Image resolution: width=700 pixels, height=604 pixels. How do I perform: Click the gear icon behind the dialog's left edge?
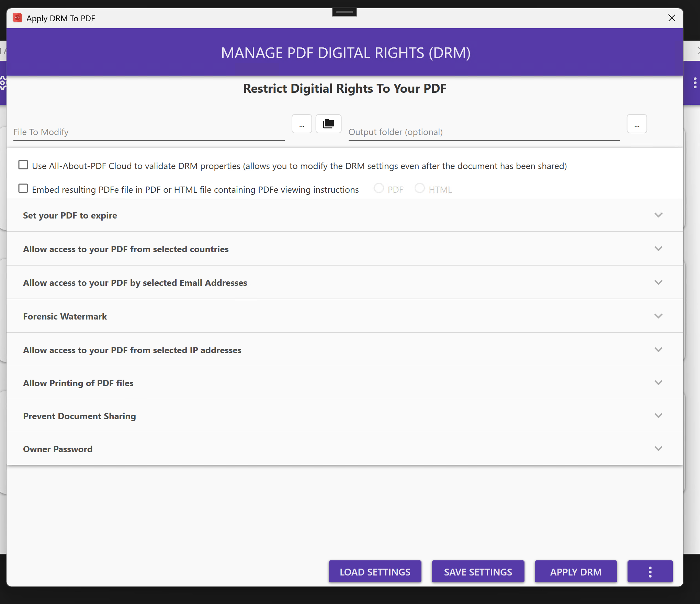click(x=3, y=83)
